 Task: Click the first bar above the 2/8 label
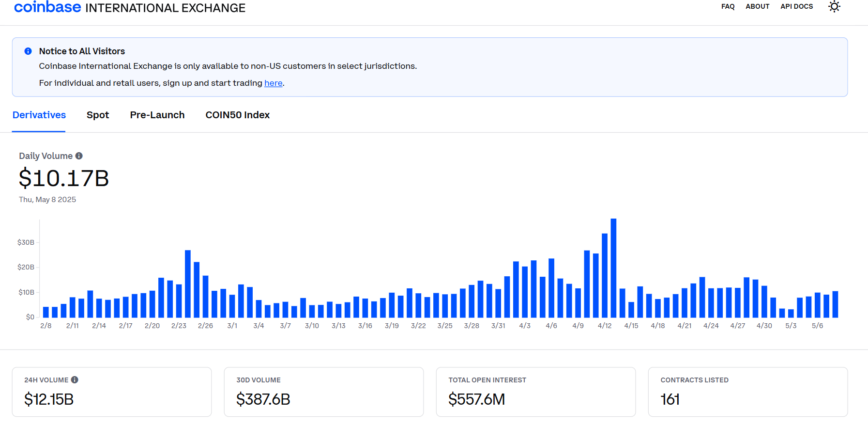pyautogui.click(x=46, y=312)
